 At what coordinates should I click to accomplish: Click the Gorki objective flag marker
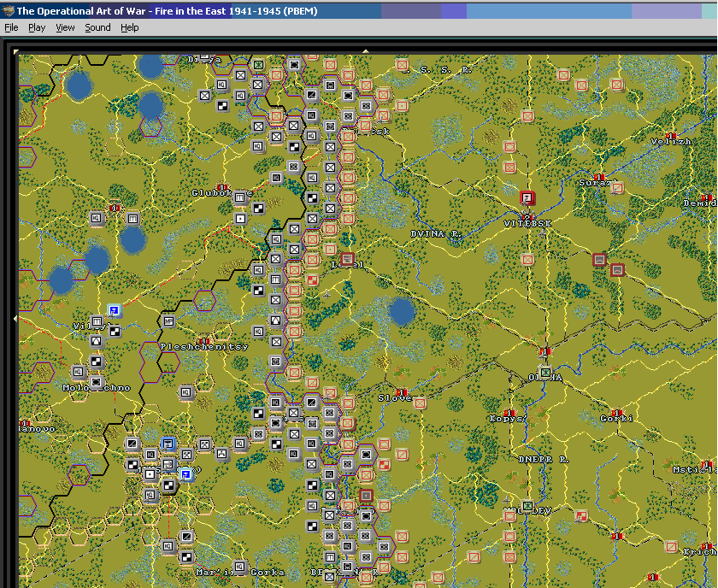(616, 413)
